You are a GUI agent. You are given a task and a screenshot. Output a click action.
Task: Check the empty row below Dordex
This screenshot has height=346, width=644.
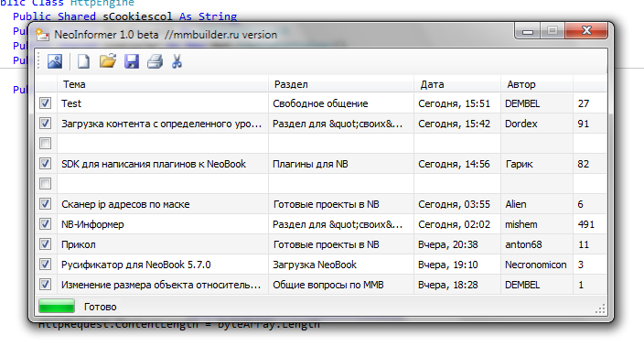click(x=45, y=144)
